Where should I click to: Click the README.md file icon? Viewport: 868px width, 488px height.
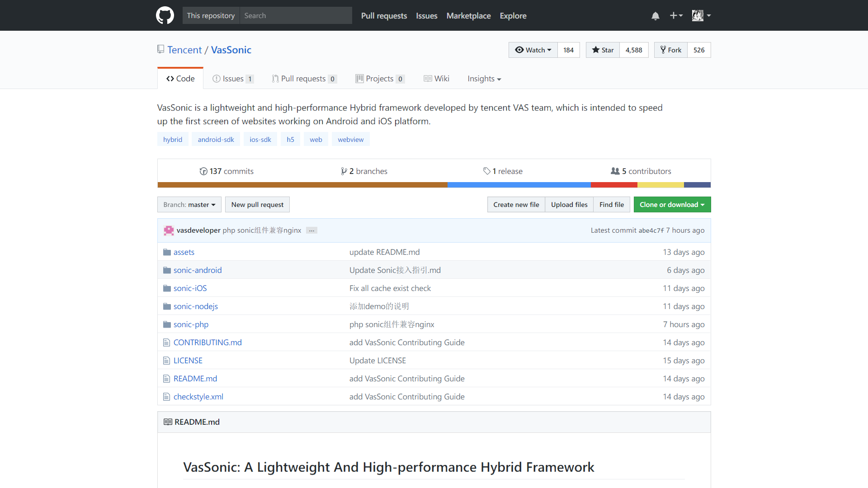[166, 378]
